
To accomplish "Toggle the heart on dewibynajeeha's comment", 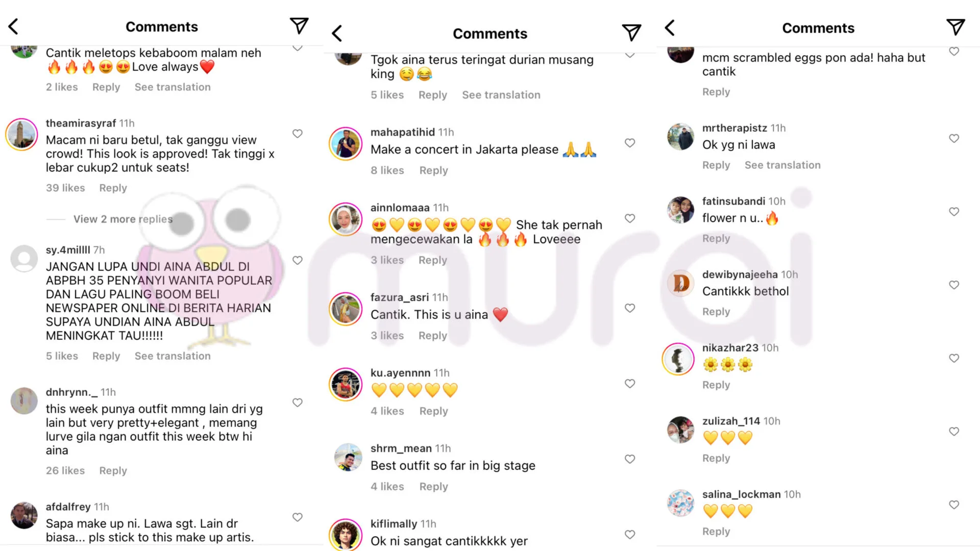I will point(954,285).
